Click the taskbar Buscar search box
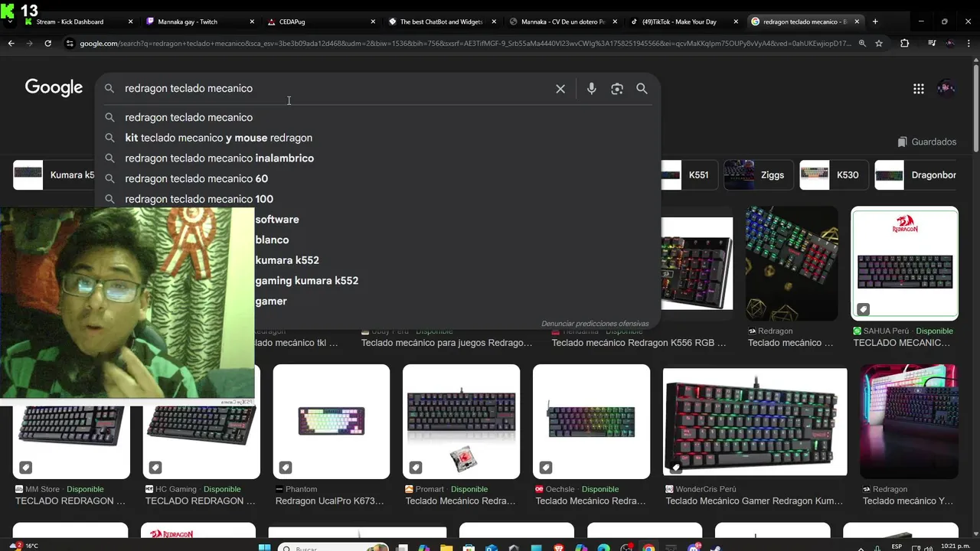 coord(332,548)
